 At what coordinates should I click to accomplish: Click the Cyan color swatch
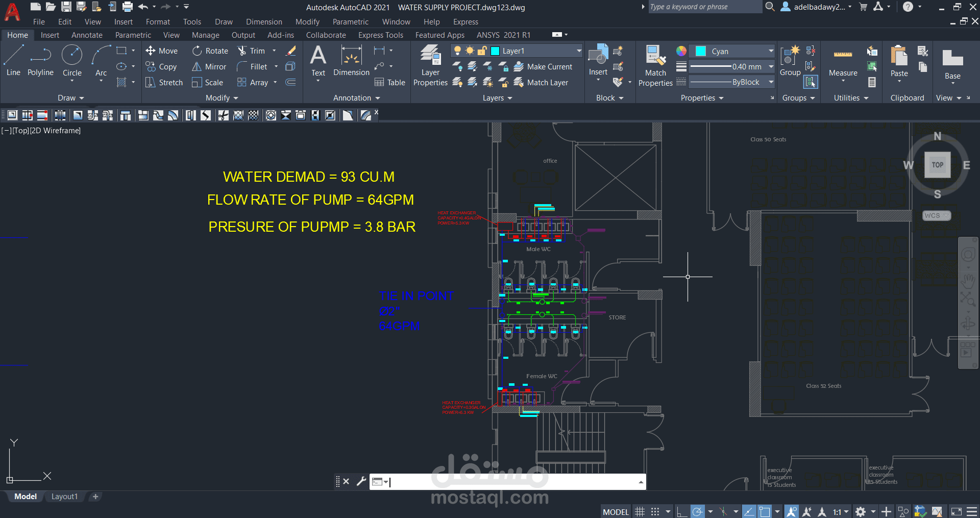[x=701, y=51]
